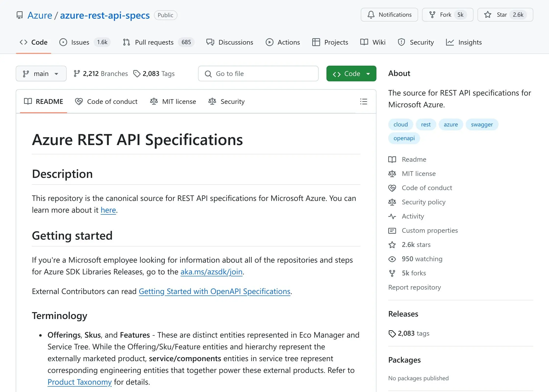Open the aka.ms/azsdk/join link
The image size is (549, 392).
211,272
